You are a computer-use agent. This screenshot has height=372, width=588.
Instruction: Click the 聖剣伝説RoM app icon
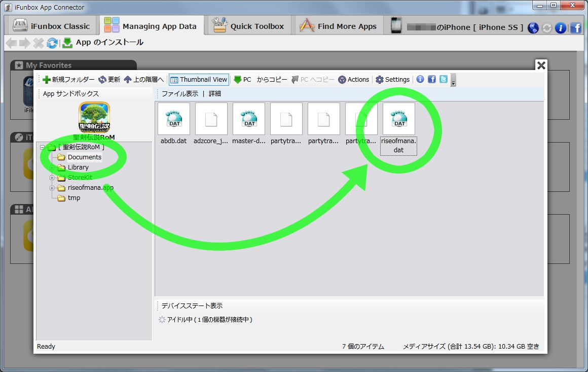94,118
